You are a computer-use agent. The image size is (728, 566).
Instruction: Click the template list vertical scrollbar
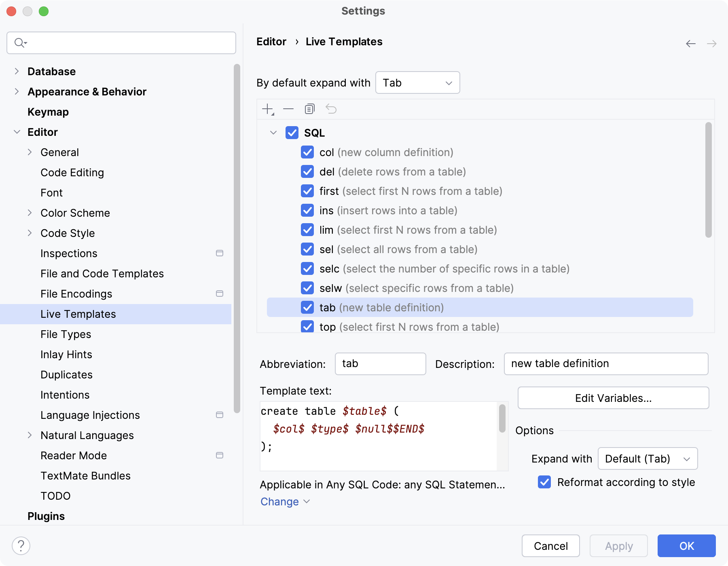708,180
